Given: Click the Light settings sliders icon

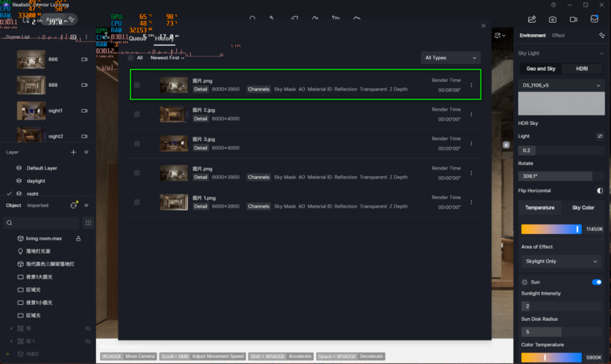Looking at the screenshot, I should 600,136.
